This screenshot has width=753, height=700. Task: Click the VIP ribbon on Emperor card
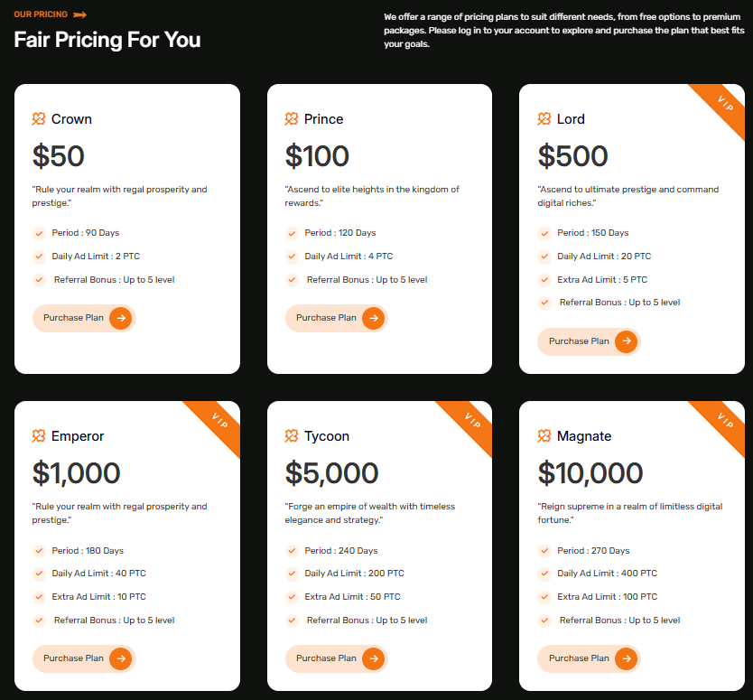tap(219, 422)
